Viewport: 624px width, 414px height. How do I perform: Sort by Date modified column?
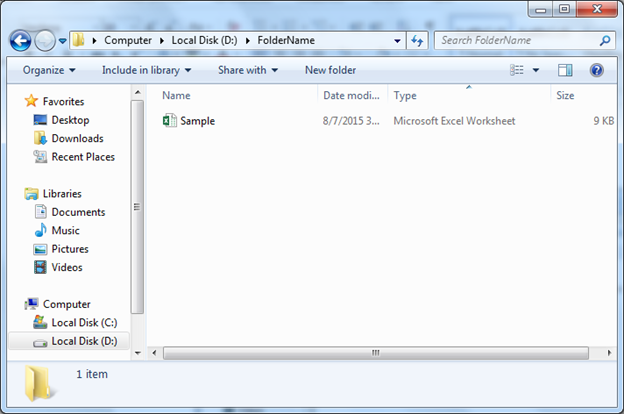tap(352, 96)
